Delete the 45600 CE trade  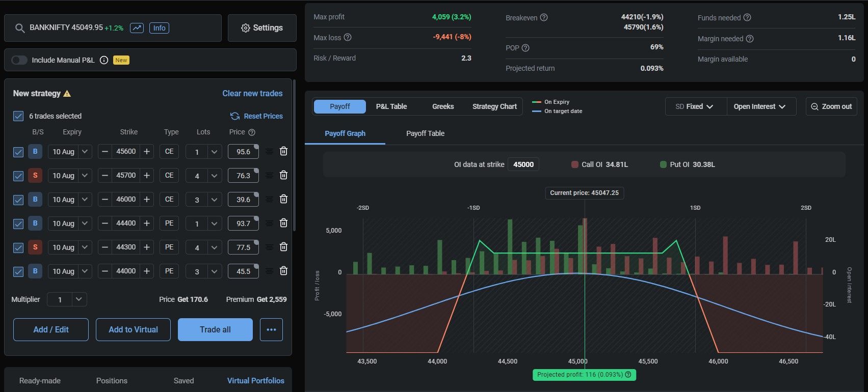[x=284, y=151]
